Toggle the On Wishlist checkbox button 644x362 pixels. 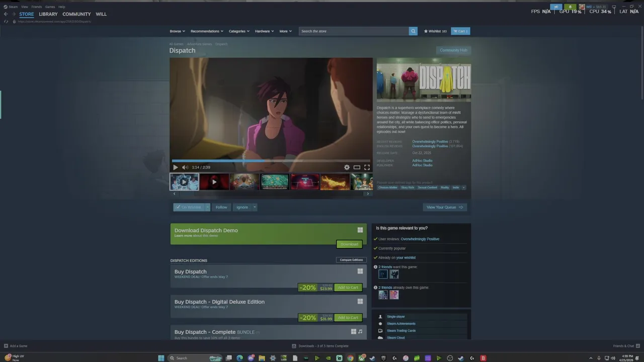coord(189,207)
